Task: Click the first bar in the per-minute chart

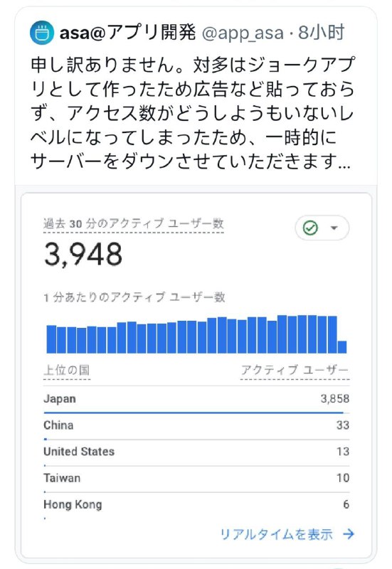Action: [51, 339]
